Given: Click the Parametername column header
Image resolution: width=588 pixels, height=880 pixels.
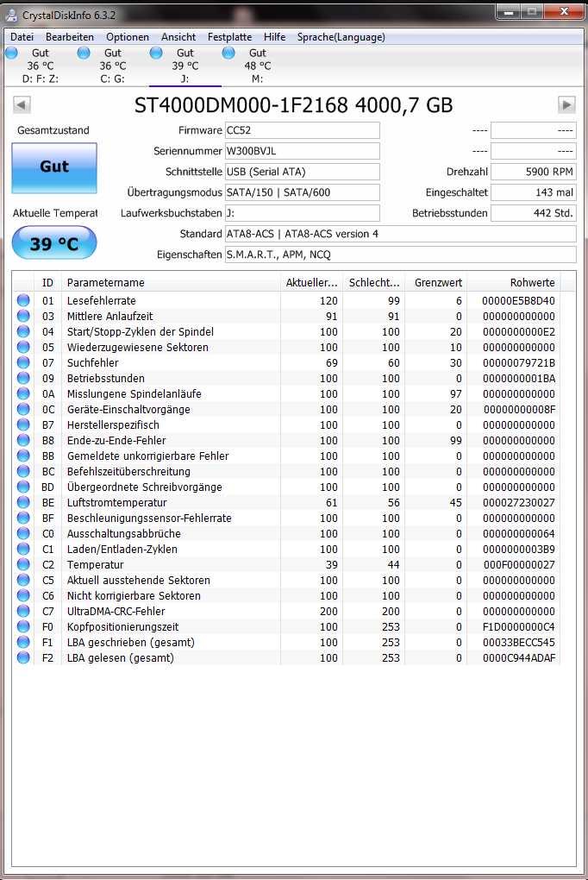Looking at the screenshot, I should 171,283.
